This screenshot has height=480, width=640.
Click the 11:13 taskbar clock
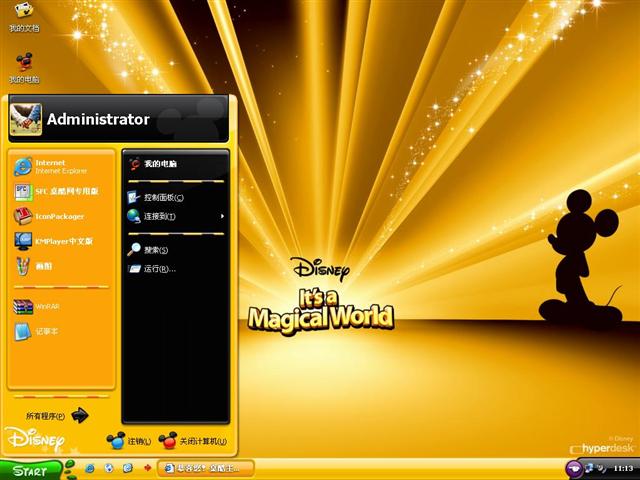(624, 469)
